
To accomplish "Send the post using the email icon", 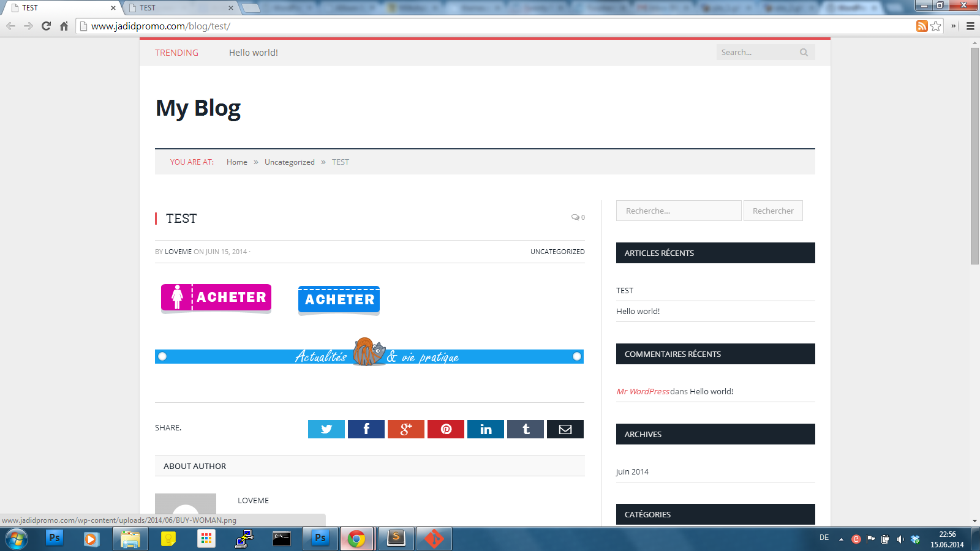I will [x=565, y=429].
